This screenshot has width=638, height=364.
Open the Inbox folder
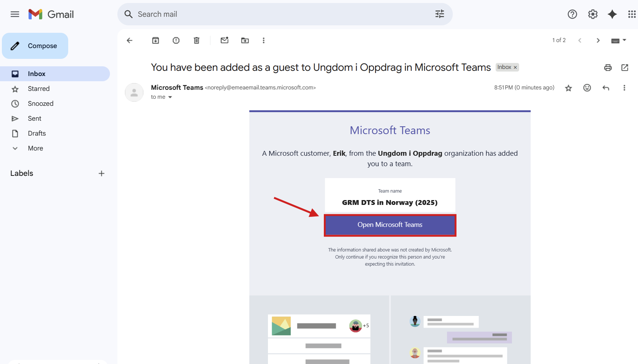click(55, 74)
